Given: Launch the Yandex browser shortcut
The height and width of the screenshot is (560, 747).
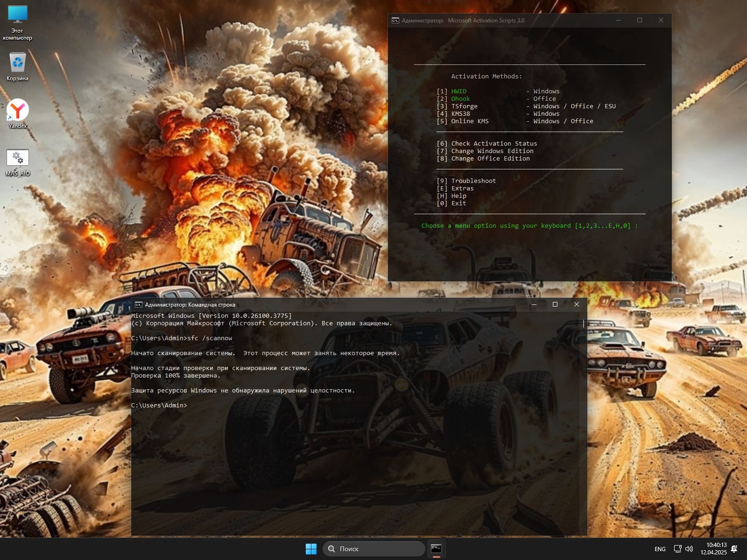Looking at the screenshot, I should click(18, 113).
